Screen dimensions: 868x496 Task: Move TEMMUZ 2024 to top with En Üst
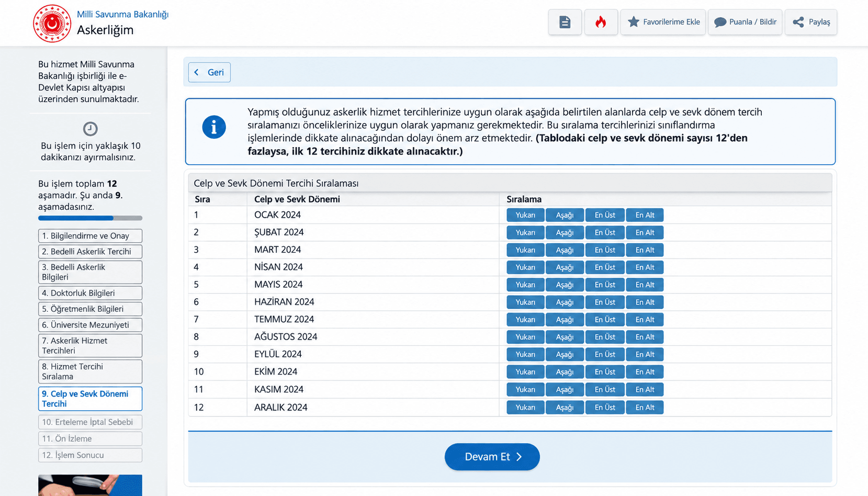click(x=605, y=320)
